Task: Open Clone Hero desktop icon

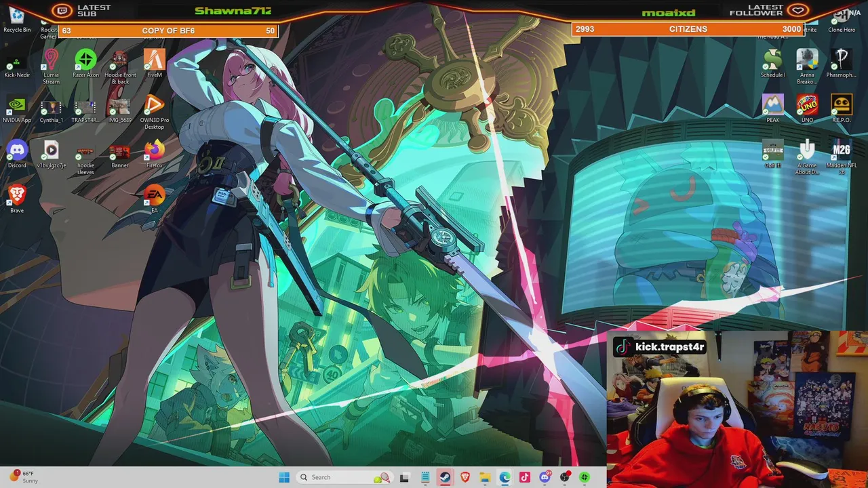Action: (x=841, y=19)
